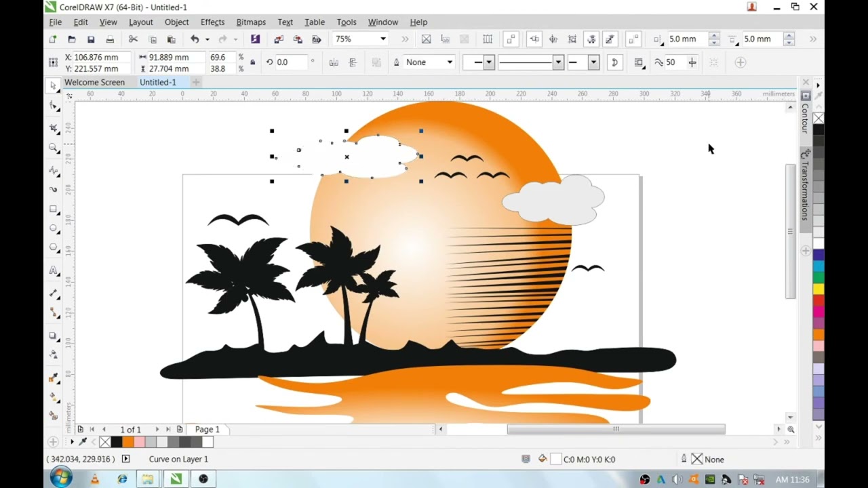Open the line style dropdown
Image resolution: width=868 pixels, height=488 pixels.
tap(558, 62)
